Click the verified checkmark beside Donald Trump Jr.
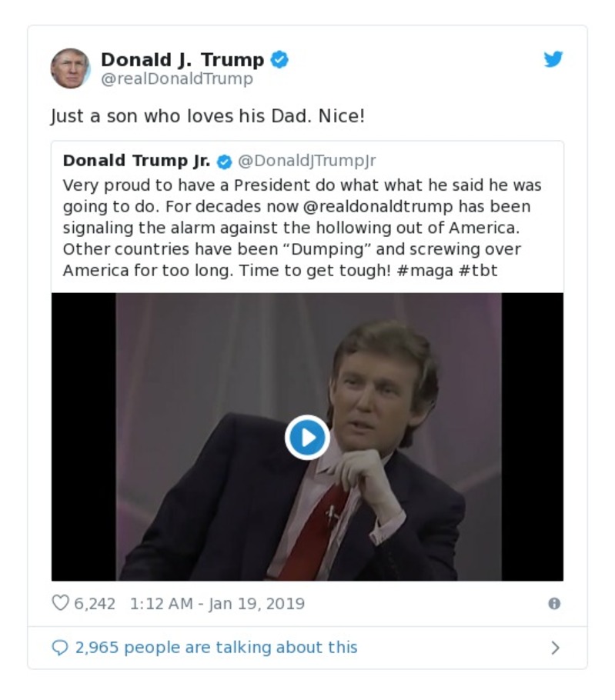This screenshot has width=615, height=700. (224, 161)
